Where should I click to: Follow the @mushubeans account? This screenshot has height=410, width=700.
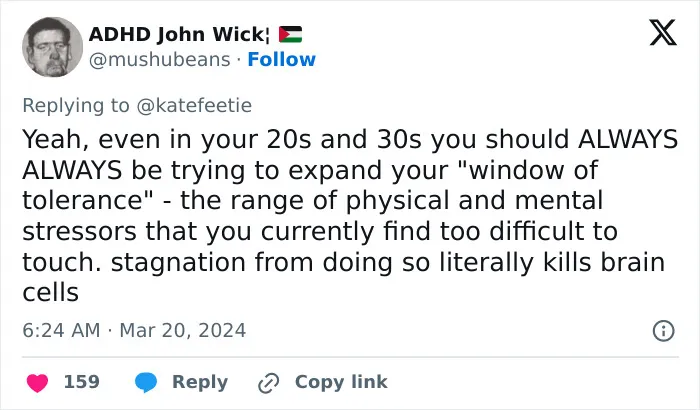coord(281,59)
